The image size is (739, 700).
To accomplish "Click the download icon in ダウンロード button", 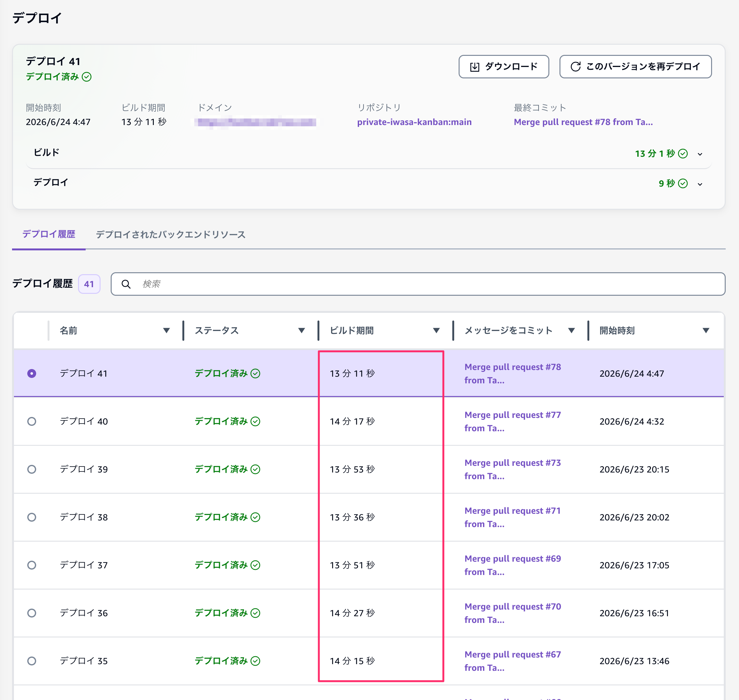I will point(474,67).
